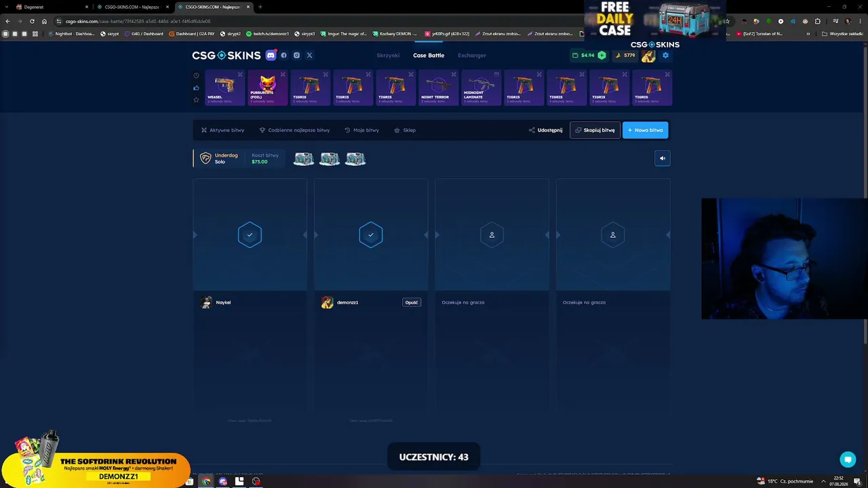Open the Sklep tab
The width and height of the screenshot is (868, 488).
coord(405,130)
